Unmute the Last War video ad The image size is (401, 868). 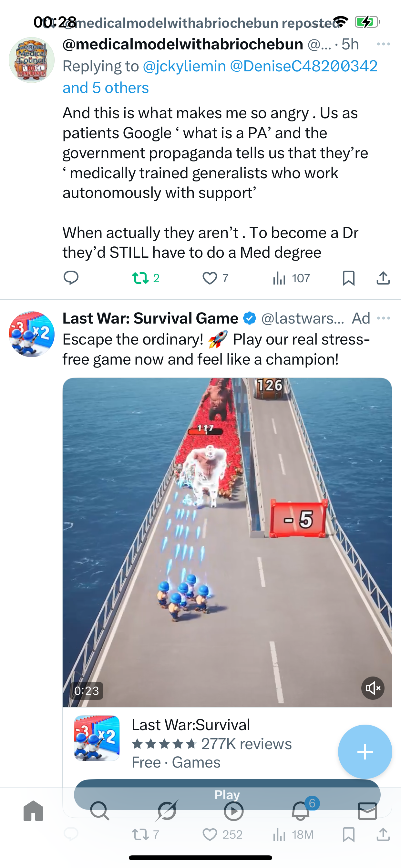point(373,688)
